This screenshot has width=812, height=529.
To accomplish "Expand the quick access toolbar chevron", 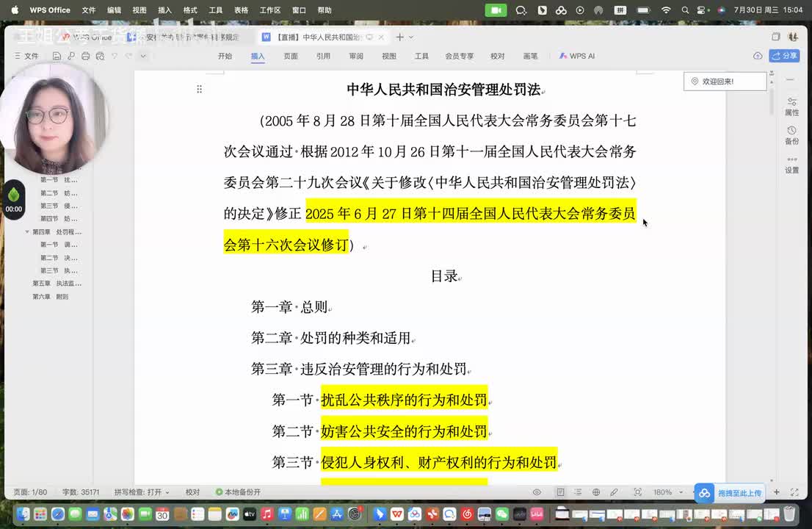I will tap(143, 56).
